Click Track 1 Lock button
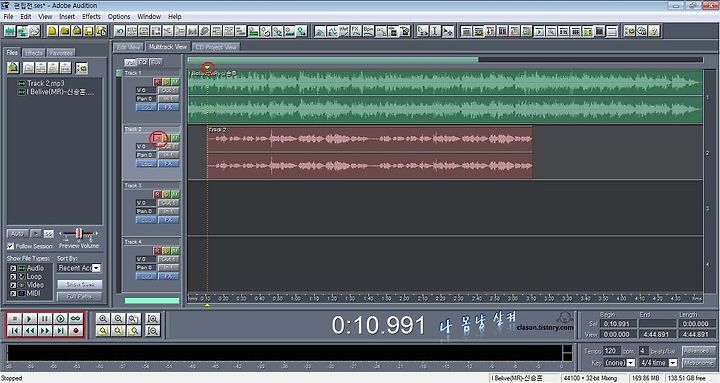Screen dimensions: 720x383 coord(146,107)
